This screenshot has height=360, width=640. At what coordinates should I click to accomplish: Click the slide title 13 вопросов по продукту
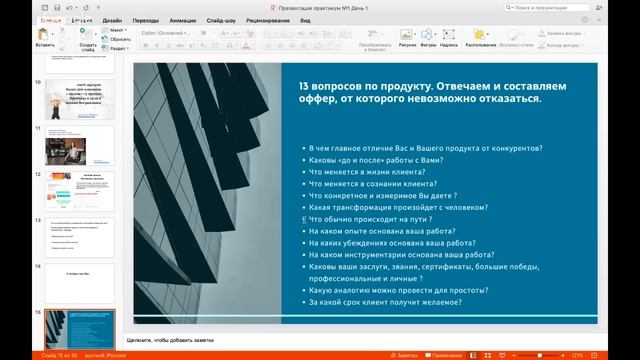pyautogui.click(x=432, y=92)
